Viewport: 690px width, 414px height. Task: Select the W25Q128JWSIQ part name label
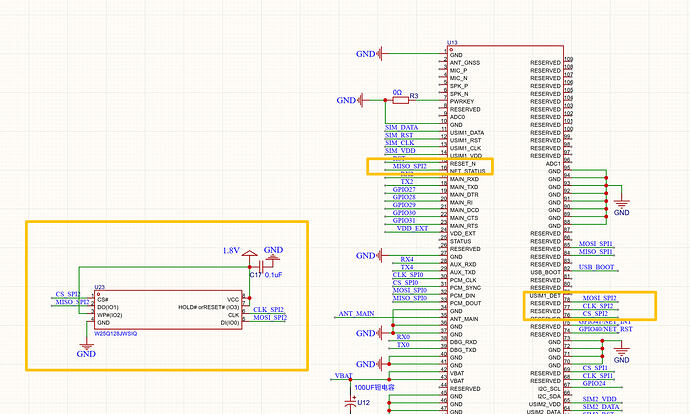click(x=116, y=333)
